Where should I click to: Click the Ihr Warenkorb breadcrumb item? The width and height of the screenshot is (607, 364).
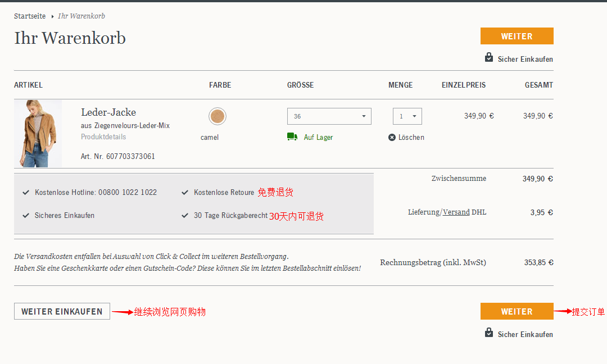(81, 16)
